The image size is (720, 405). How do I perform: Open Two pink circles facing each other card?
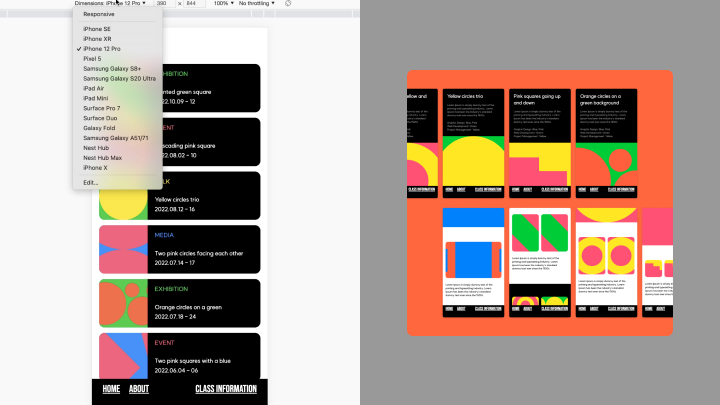coord(180,249)
